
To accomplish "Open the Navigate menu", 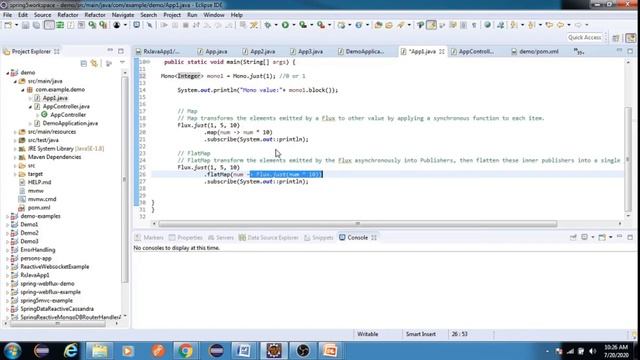I will 123,15.
